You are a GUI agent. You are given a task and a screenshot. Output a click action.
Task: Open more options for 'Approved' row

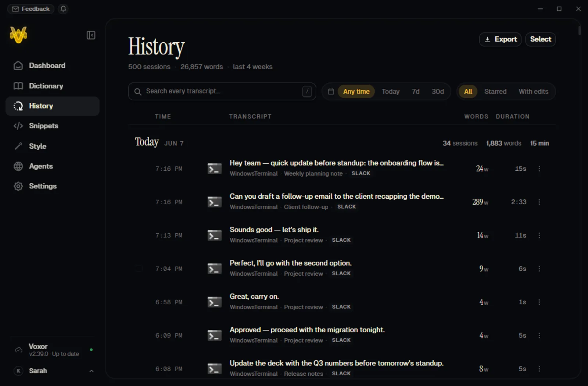(539, 336)
